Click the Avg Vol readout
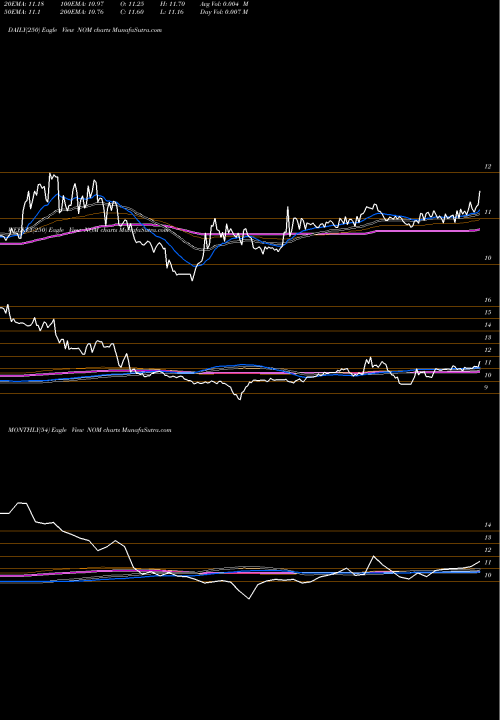This screenshot has width=500, height=720. [224, 4]
